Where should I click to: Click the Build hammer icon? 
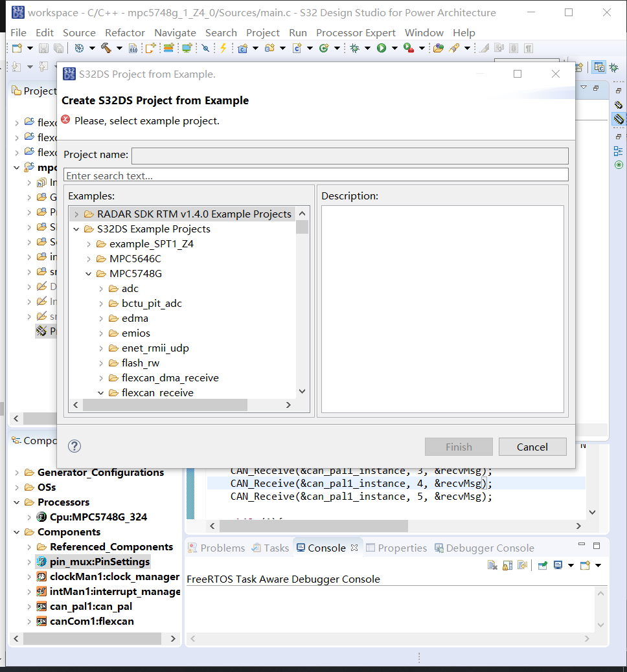(106, 48)
